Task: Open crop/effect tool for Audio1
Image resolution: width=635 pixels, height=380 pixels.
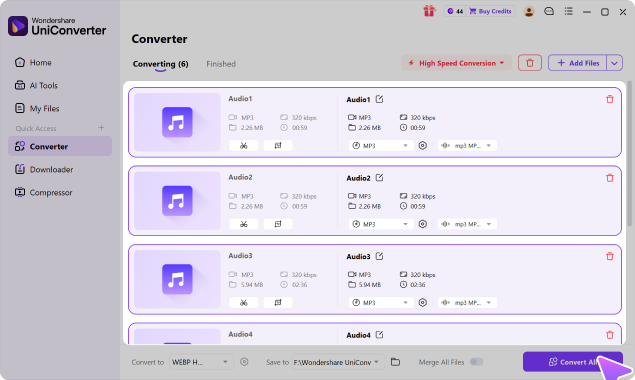Action: 278,145
